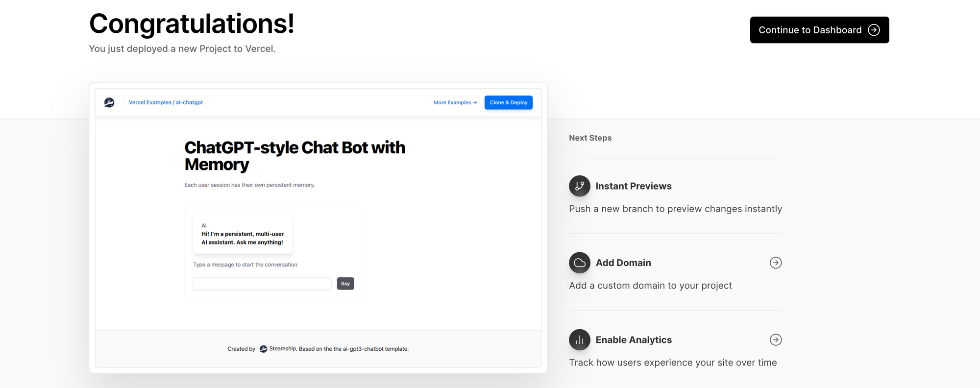Click the Steamship logo in preview header
The image size is (980, 388).
(109, 102)
